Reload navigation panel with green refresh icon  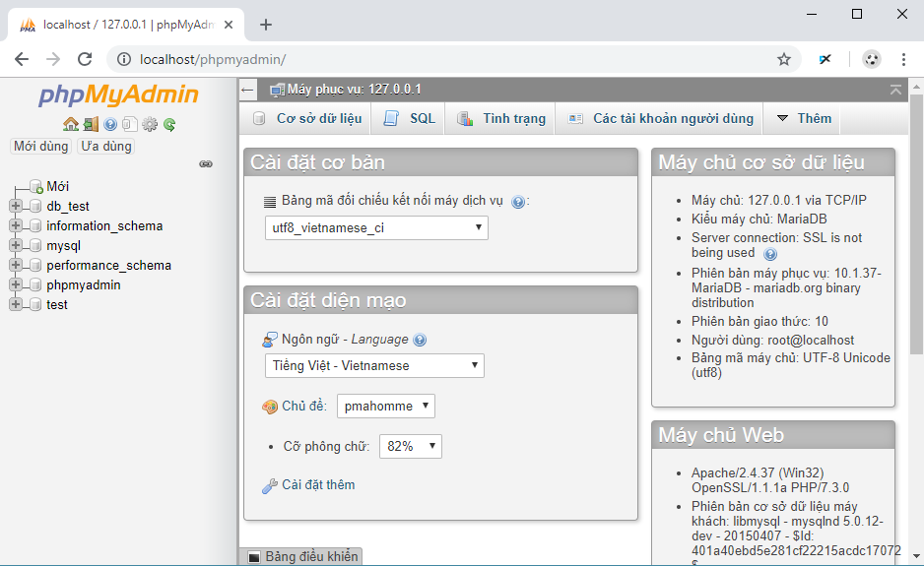(169, 124)
